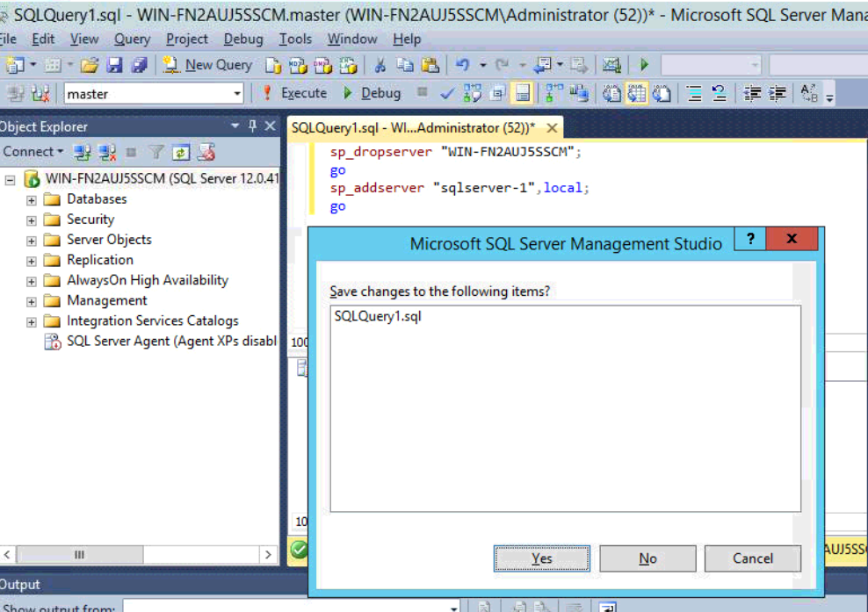Viewport: 868px width, 612px height.
Task: Expand the Replication folder
Action: click(31, 261)
